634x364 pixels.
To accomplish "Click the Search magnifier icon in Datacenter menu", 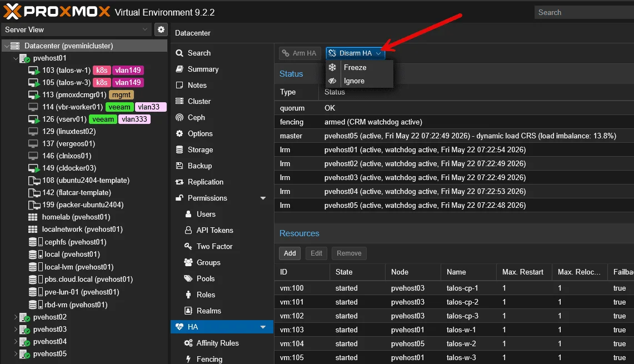I will click(179, 53).
